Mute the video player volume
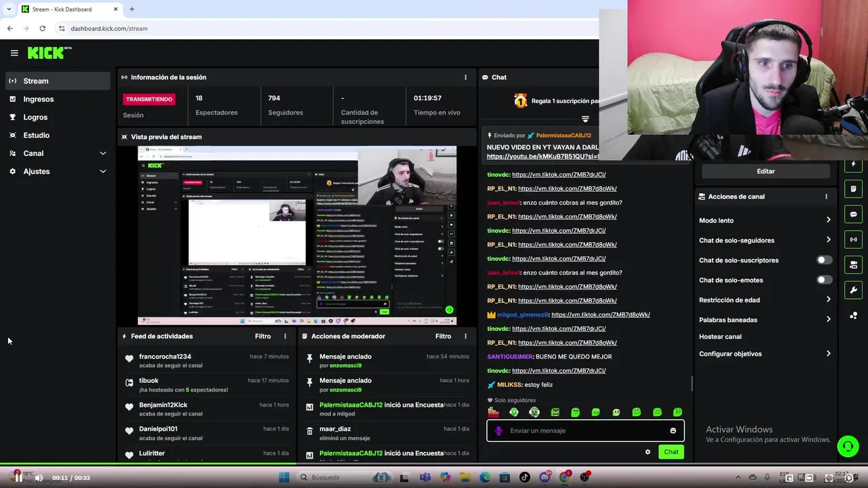This screenshot has height=488, width=868. tap(39, 477)
